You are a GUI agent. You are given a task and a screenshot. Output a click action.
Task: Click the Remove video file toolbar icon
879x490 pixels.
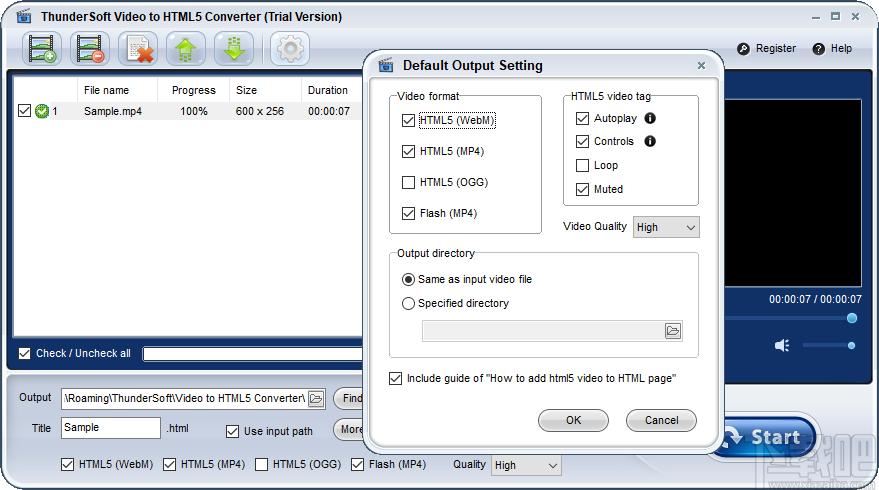(90, 49)
